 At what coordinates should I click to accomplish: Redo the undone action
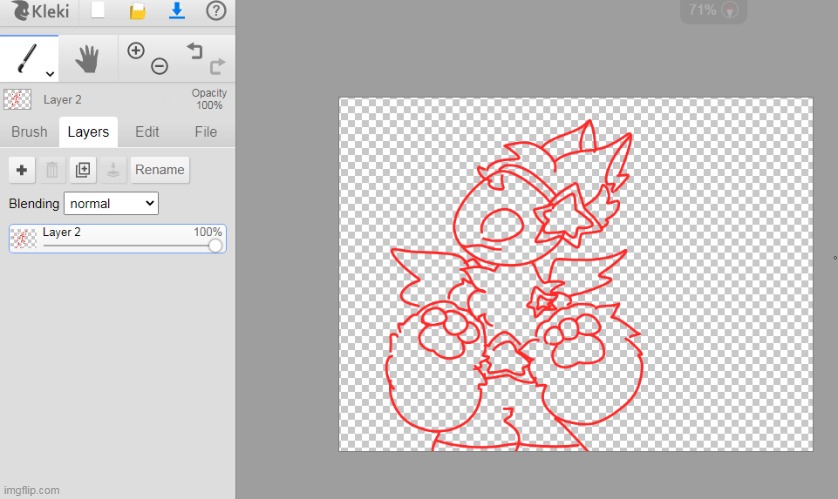tap(217, 66)
